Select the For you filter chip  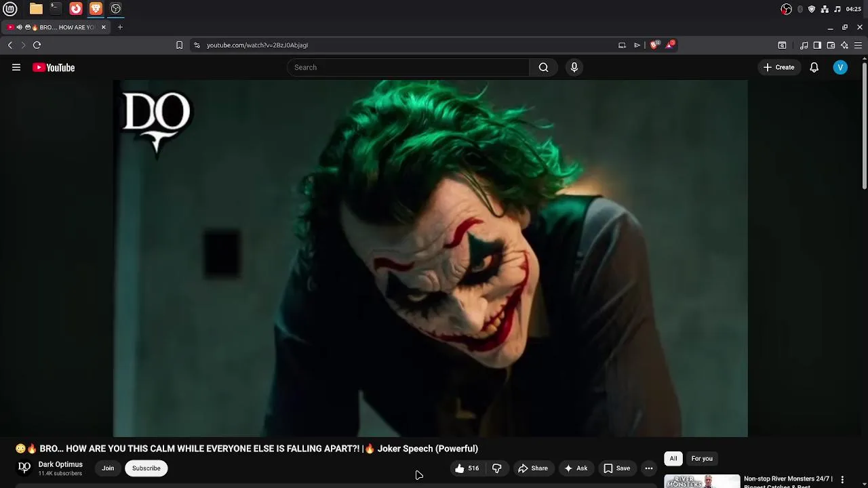point(702,459)
